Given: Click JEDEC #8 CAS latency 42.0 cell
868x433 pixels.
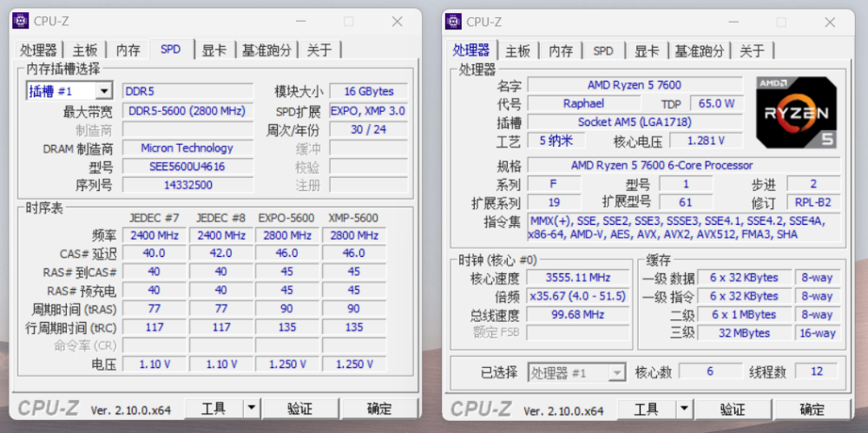Looking at the screenshot, I should click(x=220, y=253).
